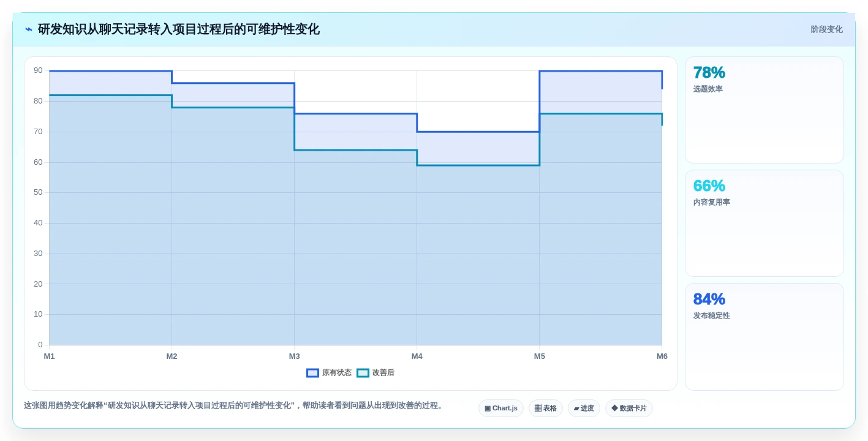Toggle the 改善后 legend swatch

363,373
